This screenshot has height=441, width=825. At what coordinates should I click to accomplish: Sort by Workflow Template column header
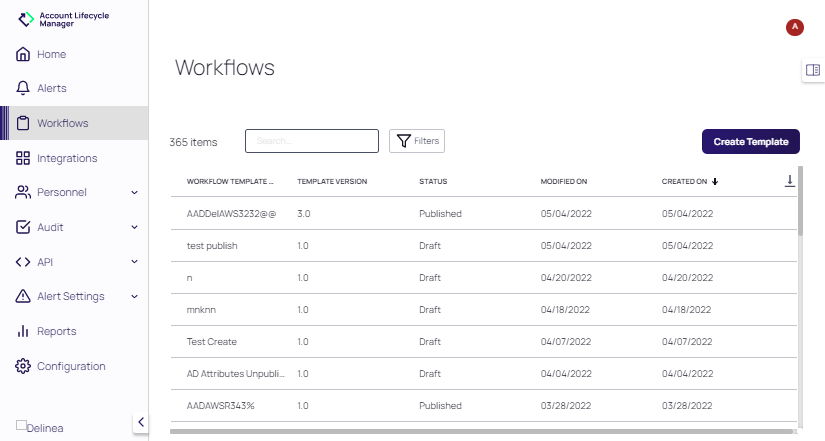[x=230, y=182]
